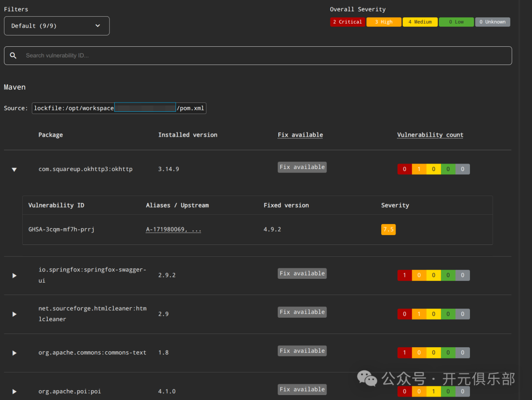532x400 pixels.
Task: Click the 3 High severity badge
Action: coord(384,22)
